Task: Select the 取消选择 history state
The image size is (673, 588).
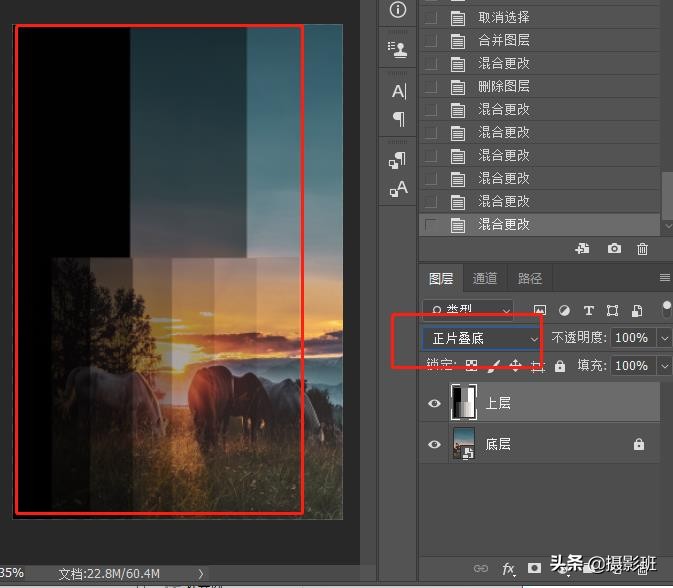Action: (x=539, y=18)
